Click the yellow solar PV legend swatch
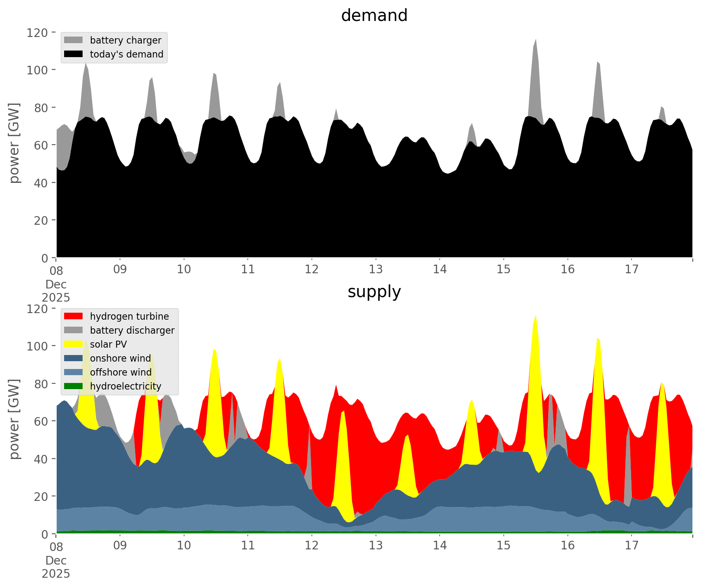701x588 pixels. pos(74,344)
